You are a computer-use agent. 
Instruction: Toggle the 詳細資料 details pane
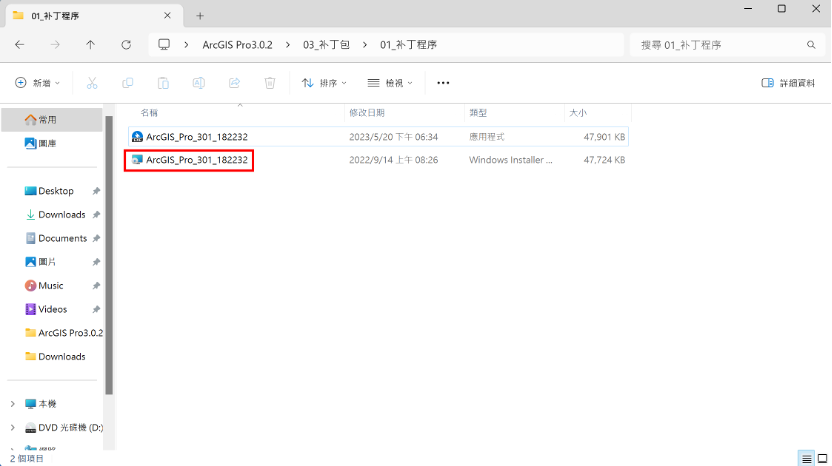click(788, 83)
